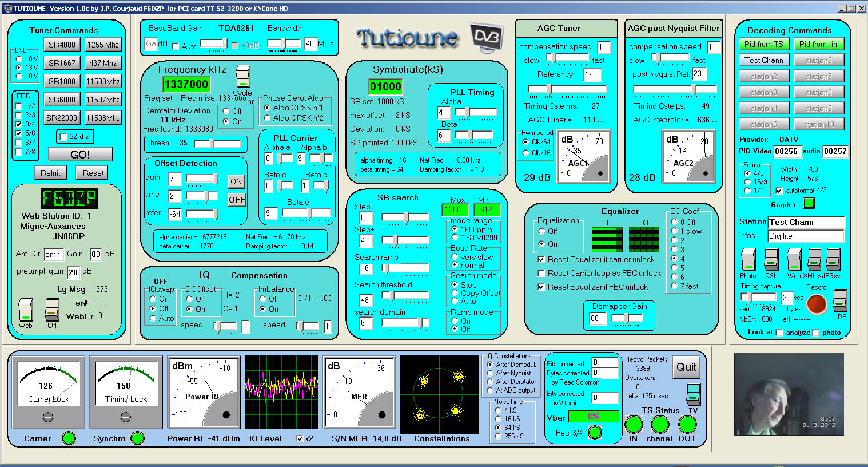Screen dimensions: 868x467
Task: Click Offset Detection ON button
Action: 236,181
